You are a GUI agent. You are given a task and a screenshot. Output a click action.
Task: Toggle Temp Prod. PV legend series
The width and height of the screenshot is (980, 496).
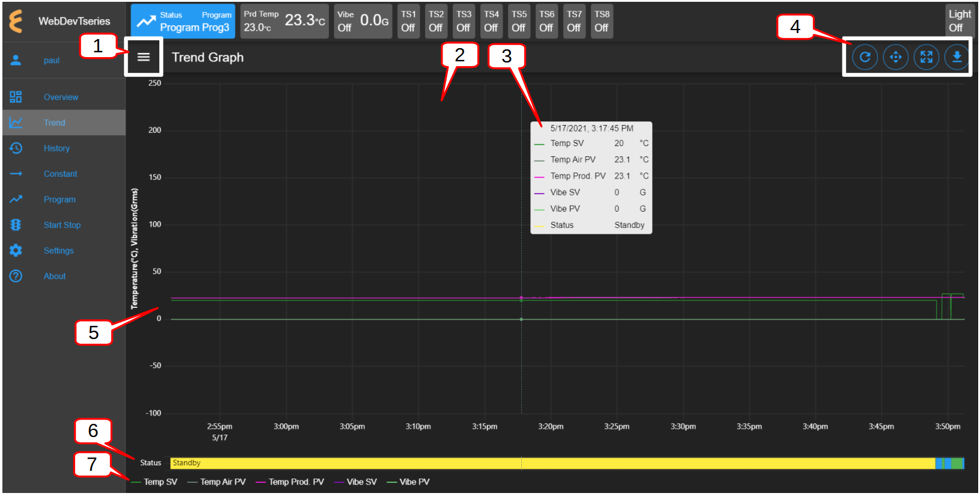(x=290, y=482)
